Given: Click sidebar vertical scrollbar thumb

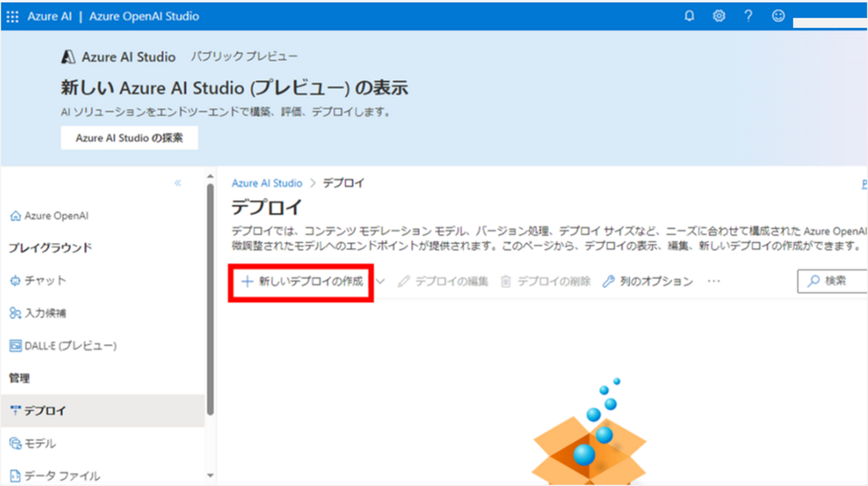Looking at the screenshot, I should point(210,299).
